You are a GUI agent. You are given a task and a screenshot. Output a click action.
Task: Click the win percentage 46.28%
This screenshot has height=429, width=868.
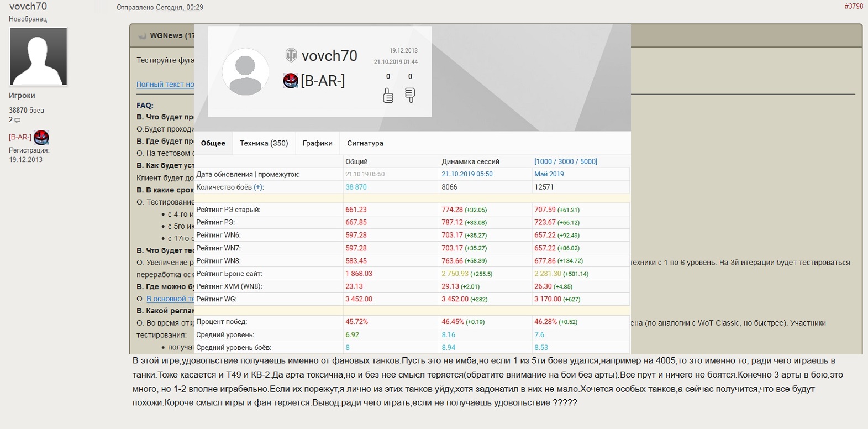pyautogui.click(x=546, y=322)
